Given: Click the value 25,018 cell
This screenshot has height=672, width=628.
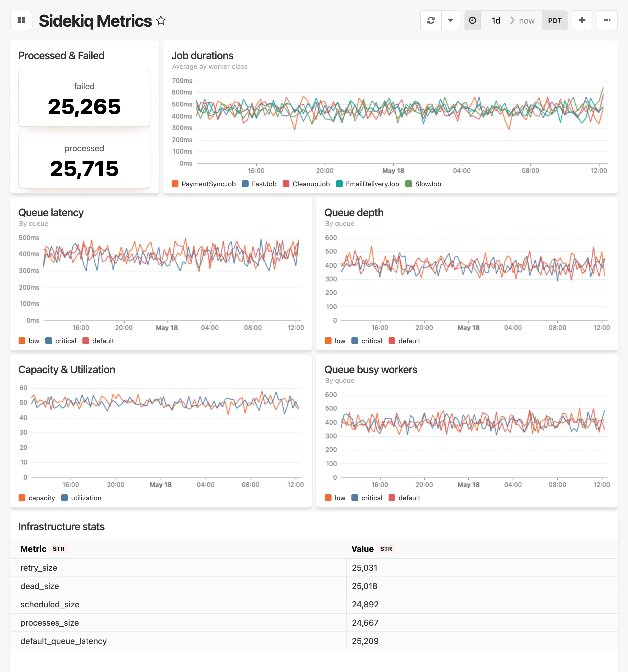Looking at the screenshot, I should coord(482,586).
